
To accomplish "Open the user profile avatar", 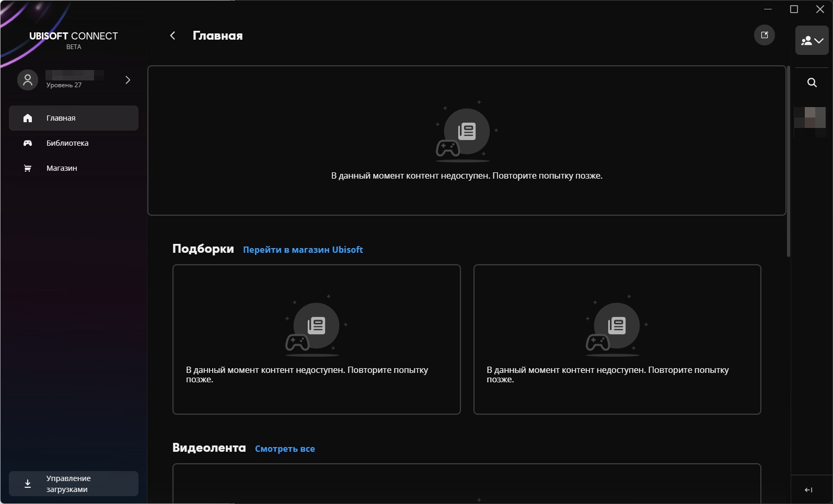I will pos(28,80).
